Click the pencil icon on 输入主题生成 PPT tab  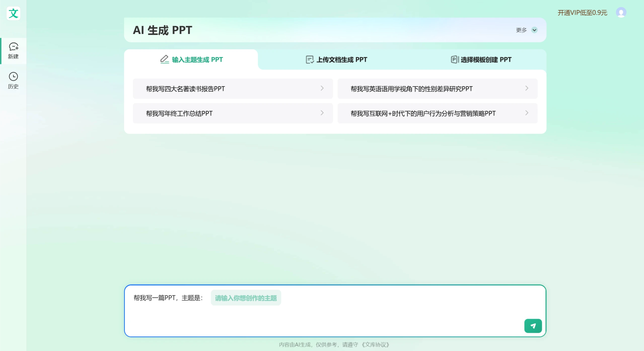point(164,59)
